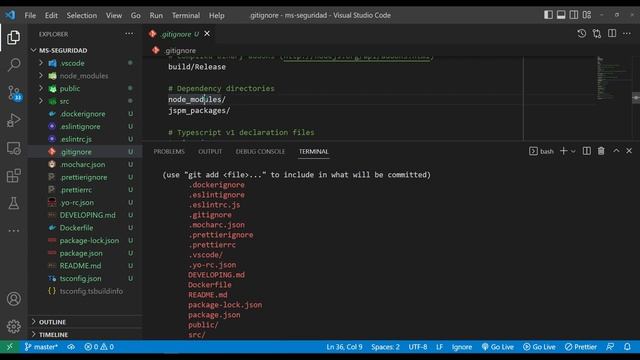Open Source Control view icon
Viewport: 640px width, 360px height.
click(14, 93)
